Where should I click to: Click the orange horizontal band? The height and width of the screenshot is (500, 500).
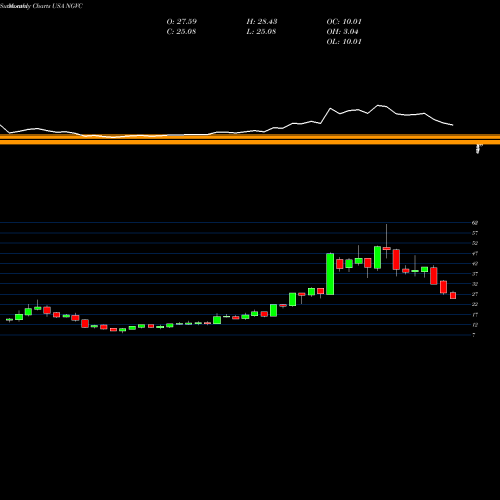[x=250, y=139]
